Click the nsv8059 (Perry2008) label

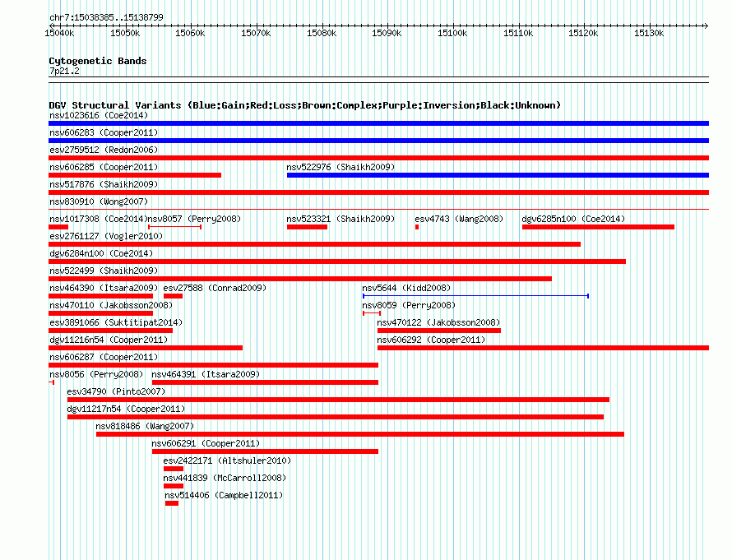(x=409, y=305)
